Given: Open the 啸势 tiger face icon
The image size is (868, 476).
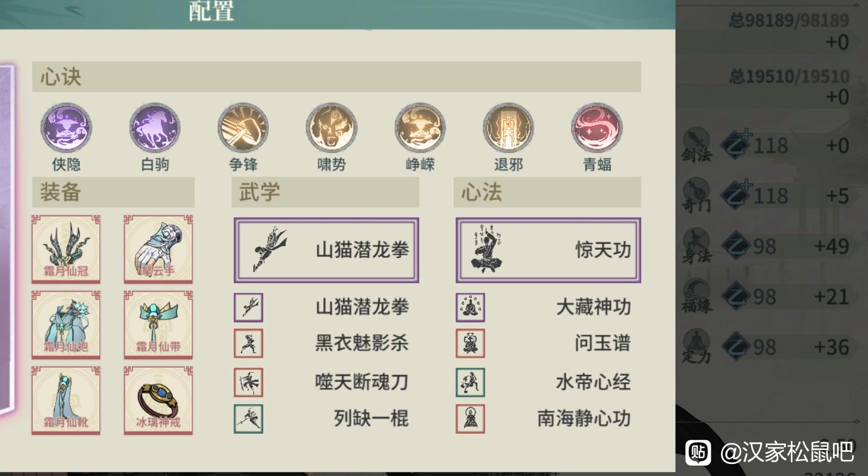Looking at the screenshot, I should (331, 128).
